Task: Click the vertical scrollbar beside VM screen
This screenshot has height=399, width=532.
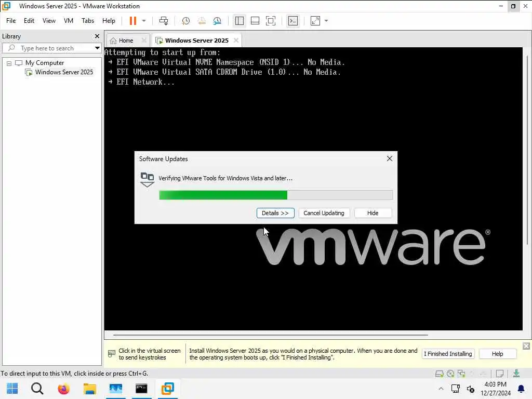Action: (527, 149)
